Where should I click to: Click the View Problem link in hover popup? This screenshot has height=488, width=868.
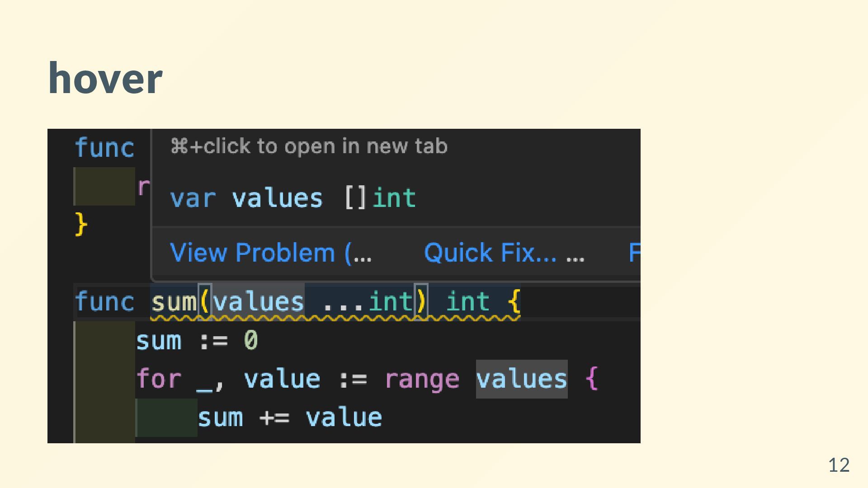click(270, 253)
